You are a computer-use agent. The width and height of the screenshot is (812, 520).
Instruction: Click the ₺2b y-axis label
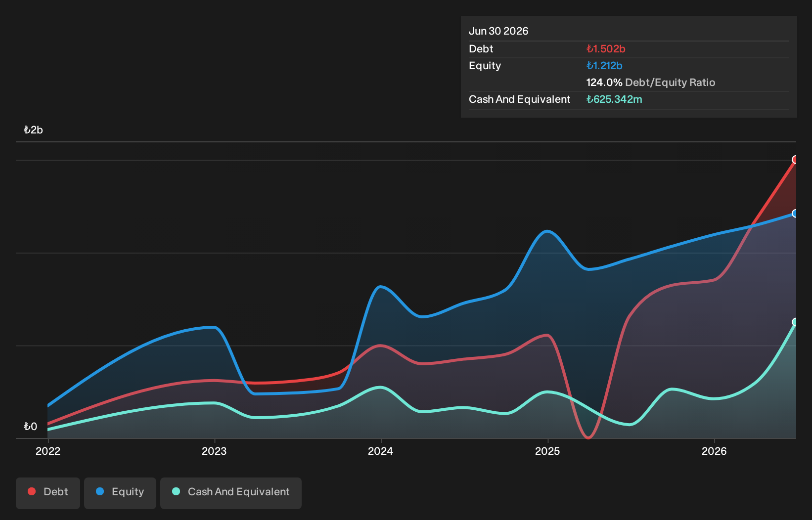33,130
